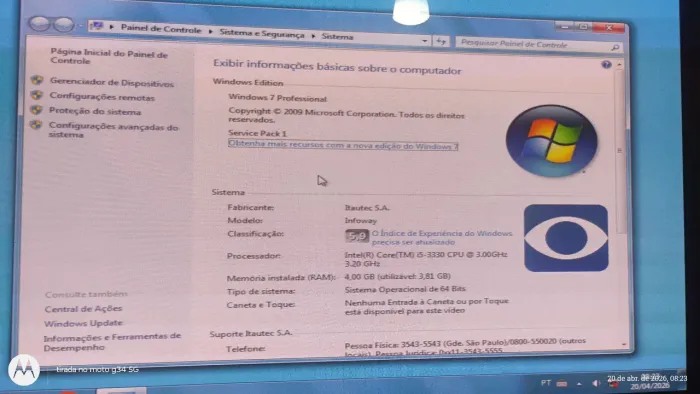Expand arrow before Painel de Controle breadcrumb

[x=112, y=27]
